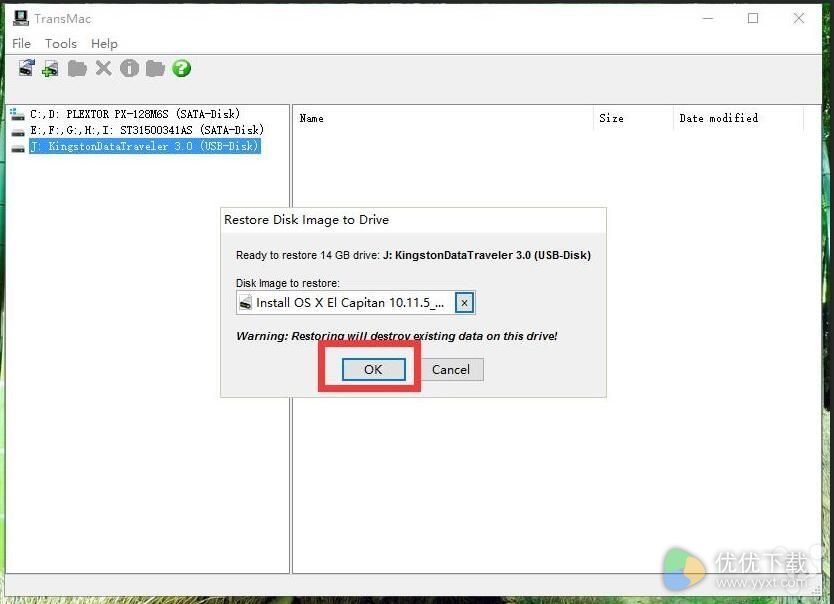Screen dimensions: 834x604
Task: Click the ST31500341AS drive icon in the tree
Action: pyautogui.click(x=18, y=132)
